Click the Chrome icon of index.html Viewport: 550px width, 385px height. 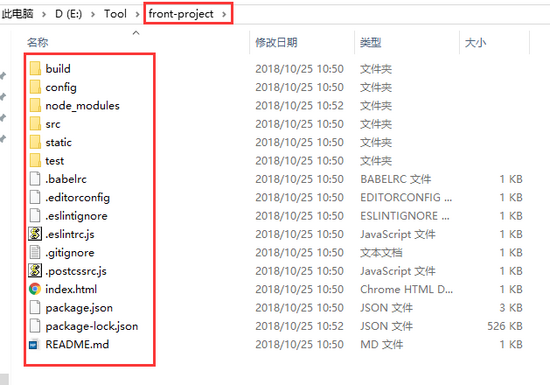(35, 289)
